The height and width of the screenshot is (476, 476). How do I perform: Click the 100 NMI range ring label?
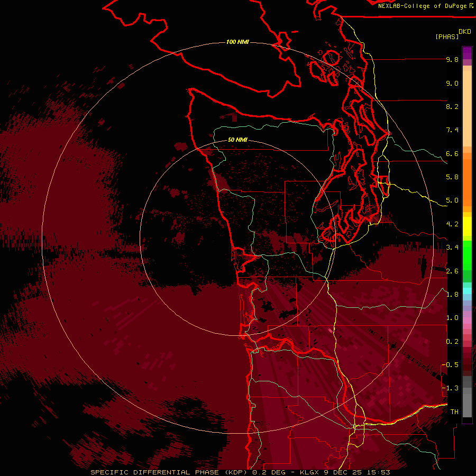[x=237, y=42]
